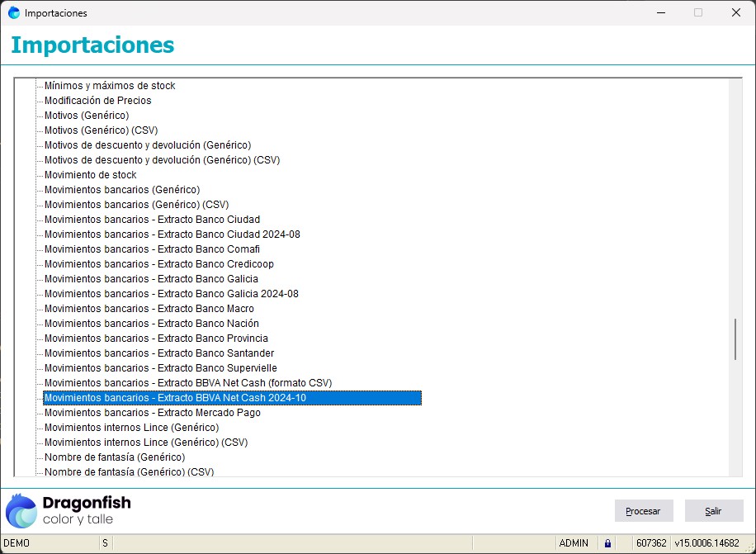Choose 'Movimiento de stock' in list
Image resolution: width=756 pixels, height=554 pixels.
click(x=90, y=175)
